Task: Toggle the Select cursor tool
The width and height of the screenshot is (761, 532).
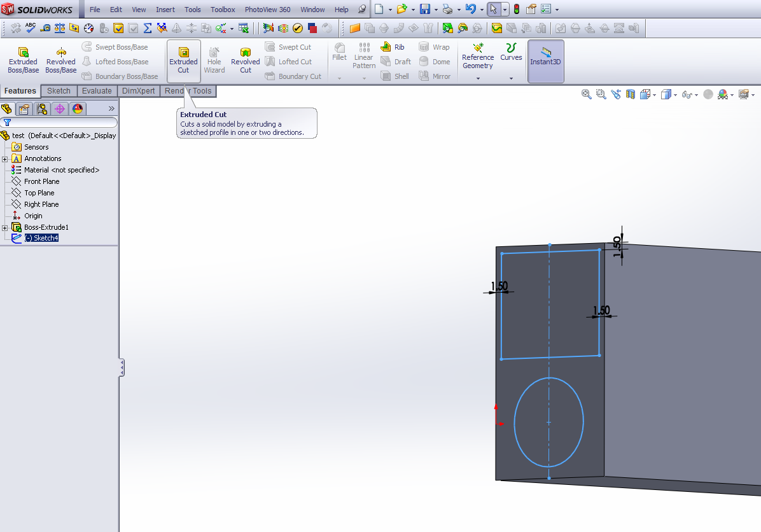Action: tap(494, 10)
